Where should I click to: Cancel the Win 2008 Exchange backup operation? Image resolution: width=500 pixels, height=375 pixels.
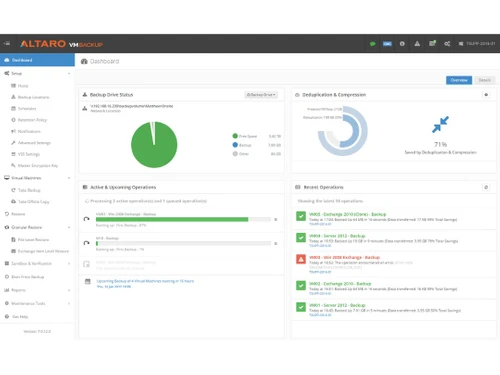[x=276, y=219]
